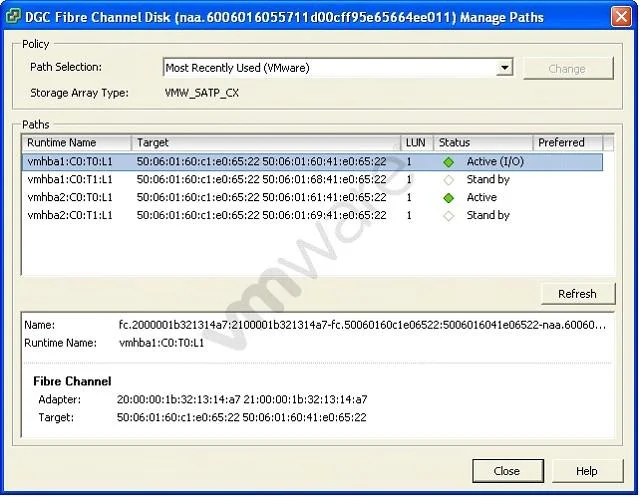Click the green diamond for vmhba2:C0:T0:L1

pyautogui.click(x=449, y=198)
